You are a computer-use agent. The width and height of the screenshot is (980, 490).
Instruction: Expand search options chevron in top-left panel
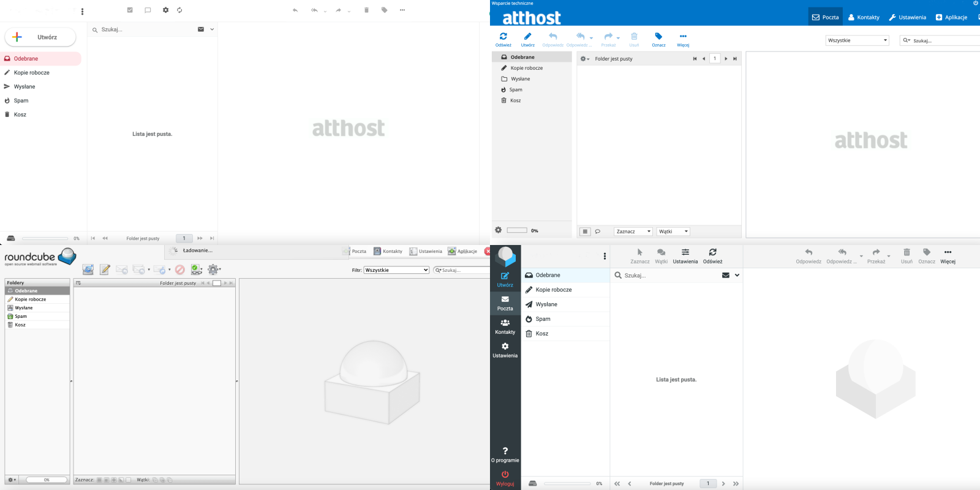pyautogui.click(x=212, y=29)
